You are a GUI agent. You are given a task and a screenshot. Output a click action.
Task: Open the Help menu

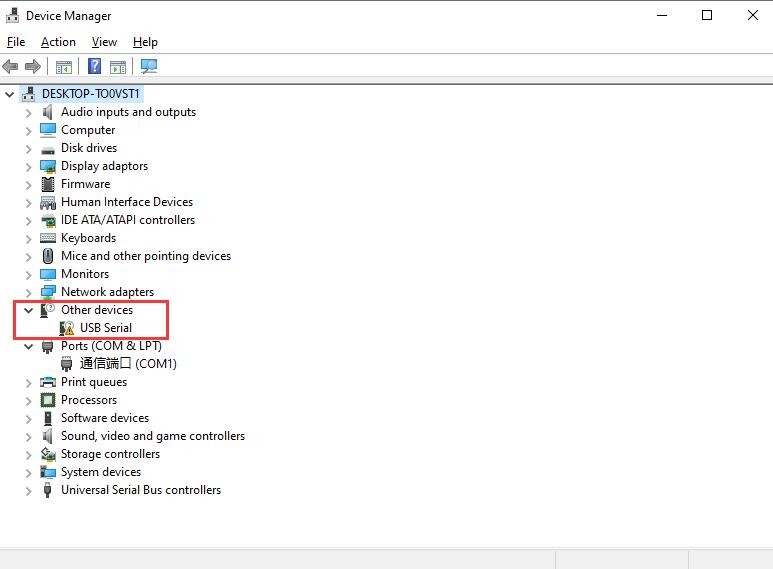click(x=145, y=42)
